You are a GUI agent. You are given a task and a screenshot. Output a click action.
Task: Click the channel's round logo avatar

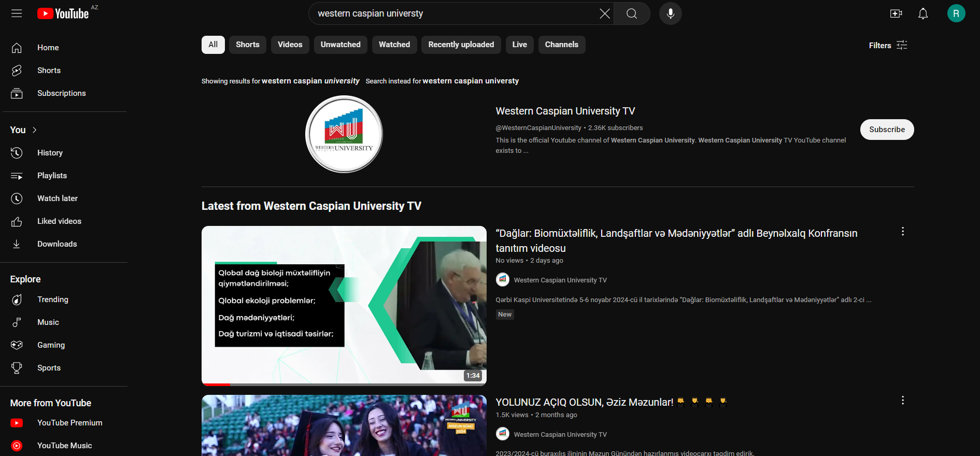(x=344, y=134)
